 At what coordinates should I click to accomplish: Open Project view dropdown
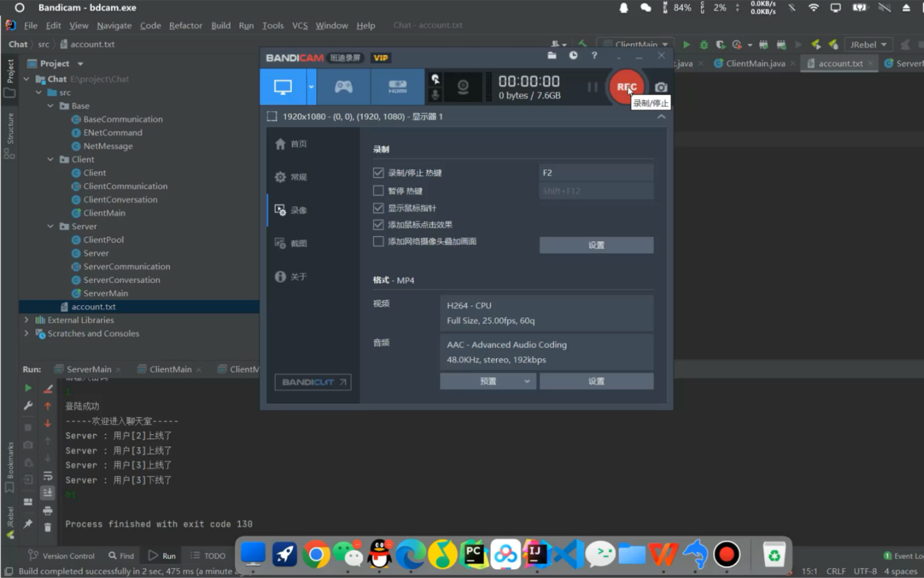click(x=80, y=64)
